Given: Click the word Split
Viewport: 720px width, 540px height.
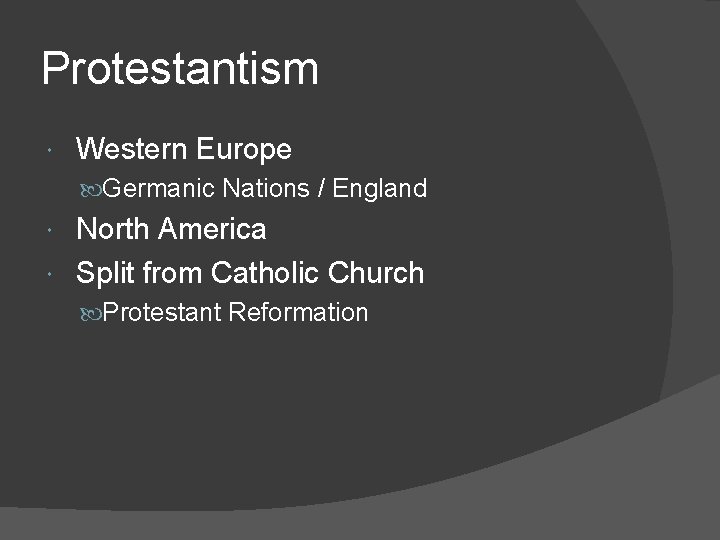Looking at the screenshot, I should pyautogui.click(x=104, y=273).
